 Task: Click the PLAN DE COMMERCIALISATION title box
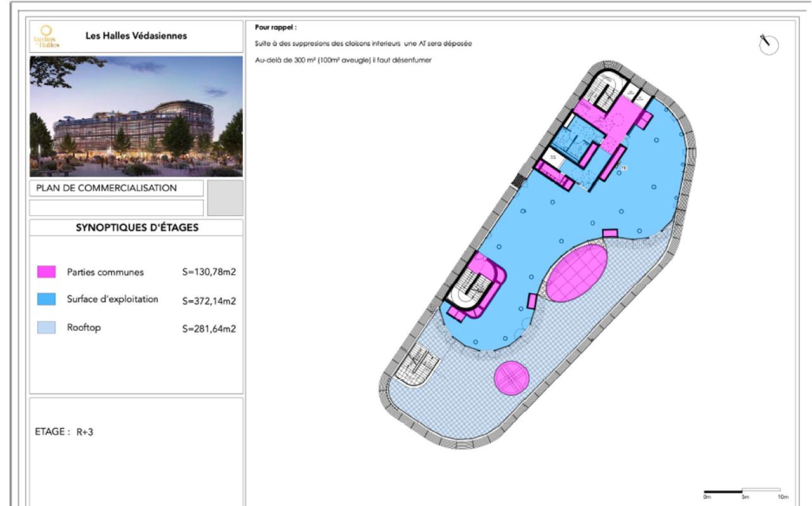point(117,189)
